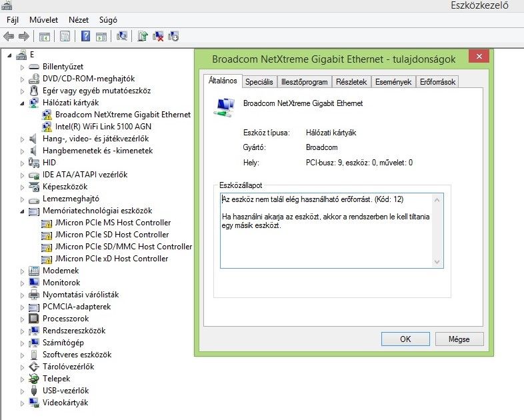Expand the Rendszereszközök category
The width and height of the screenshot is (524, 420).
click(23, 331)
